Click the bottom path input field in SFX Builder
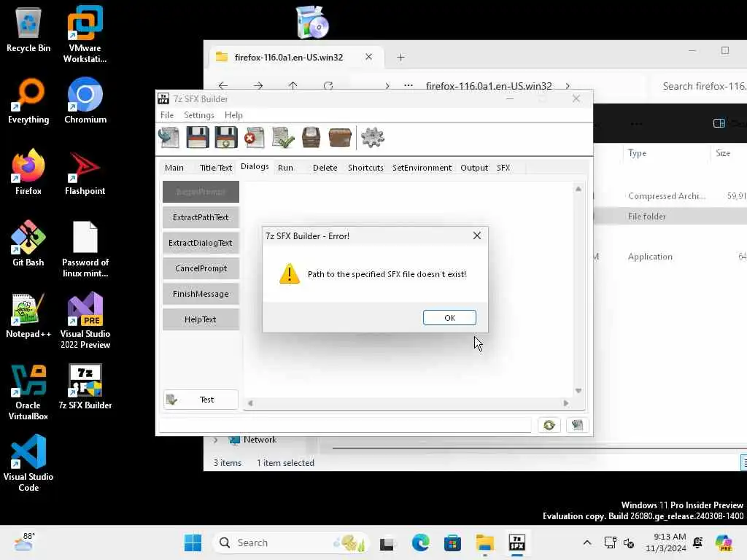747x560 pixels. 345,425
